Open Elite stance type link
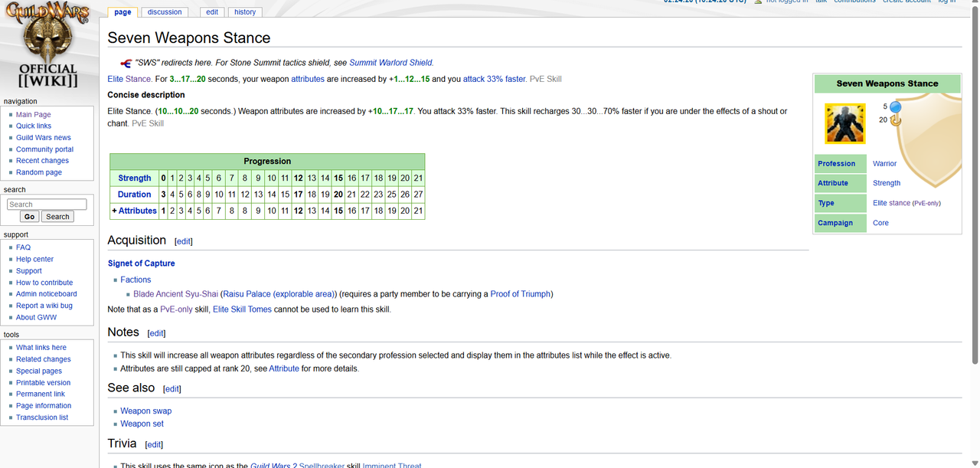The height and width of the screenshot is (468, 980). (891, 204)
